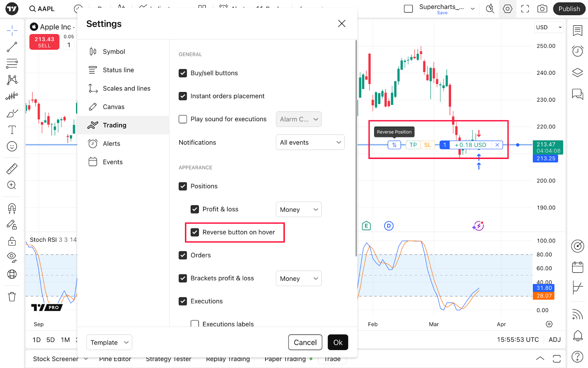
Task: Uncheck Reverse button on hover
Action: point(195,232)
